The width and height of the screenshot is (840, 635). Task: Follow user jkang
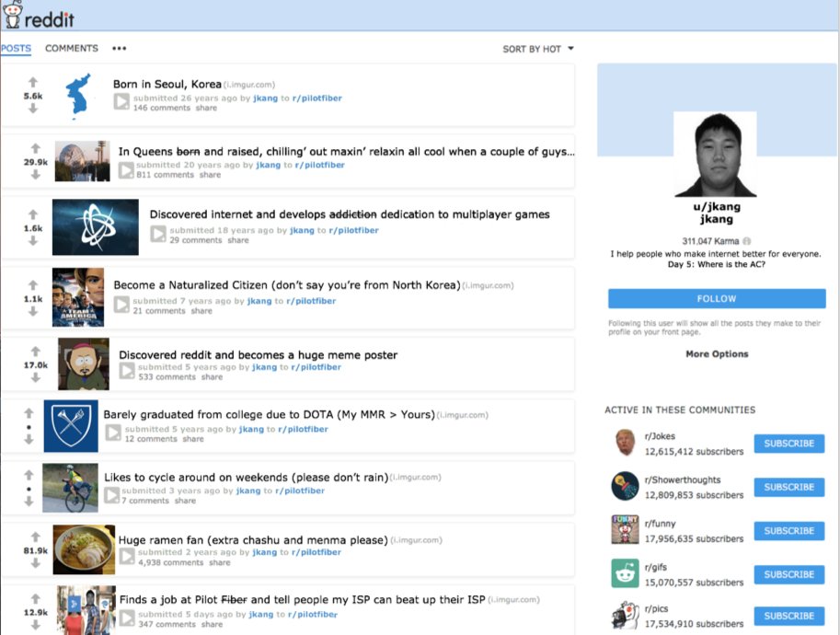[x=716, y=298]
